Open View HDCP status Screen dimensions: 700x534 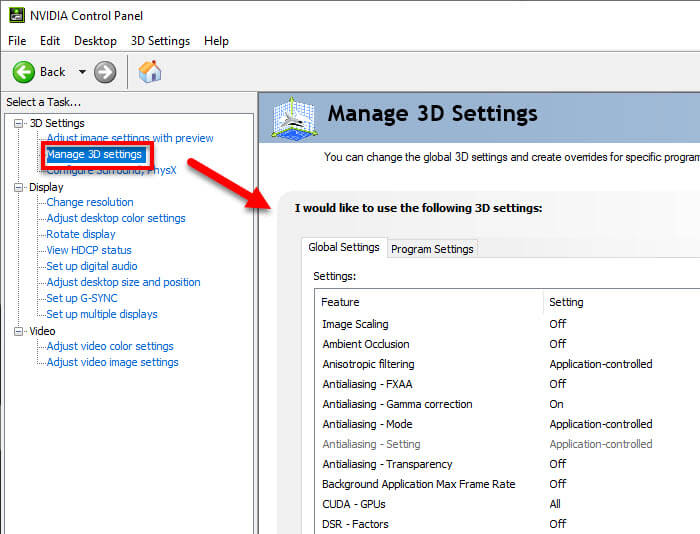click(89, 250)
